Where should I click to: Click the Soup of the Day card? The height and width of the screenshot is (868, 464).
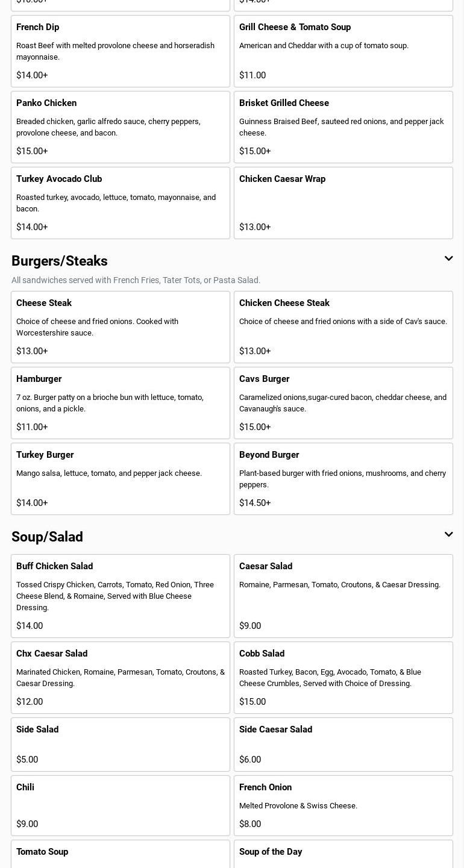(x=343, y=854)
